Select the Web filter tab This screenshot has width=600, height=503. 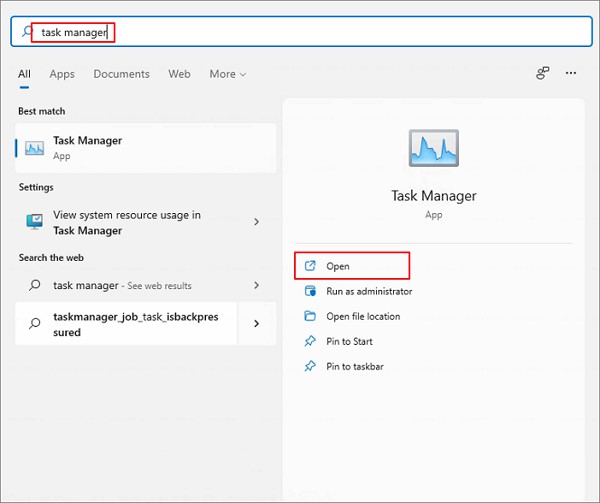179,74
